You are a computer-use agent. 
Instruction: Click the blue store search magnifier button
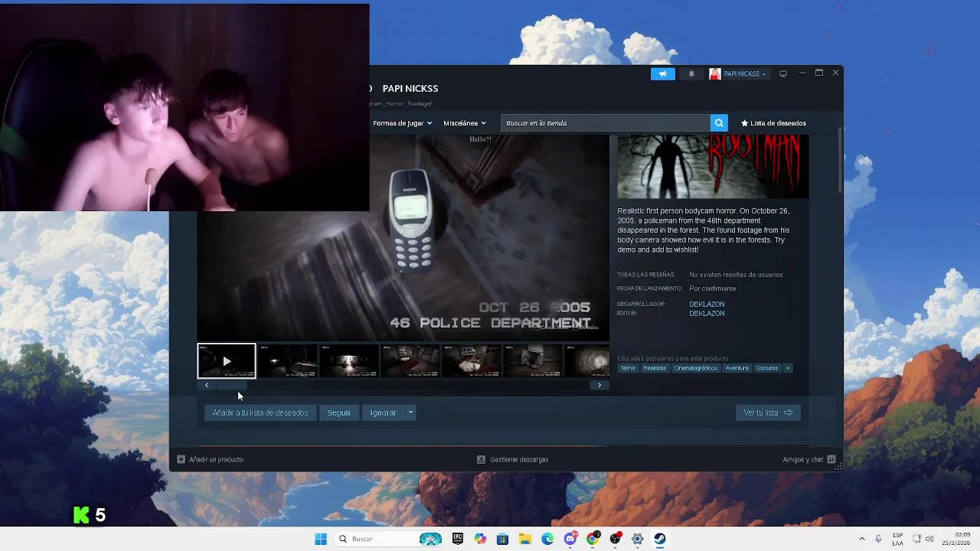point(719,123)
